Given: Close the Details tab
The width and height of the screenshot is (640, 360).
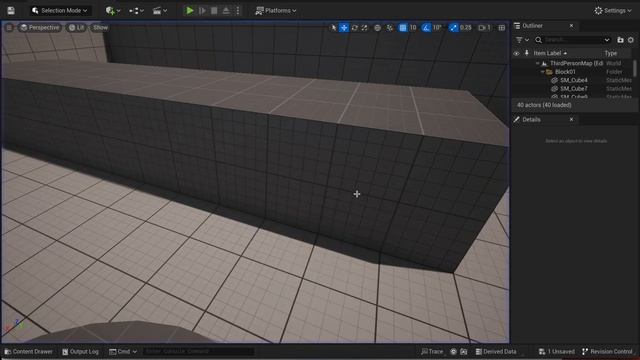Looking at the screenshot, I should [571, 120].
